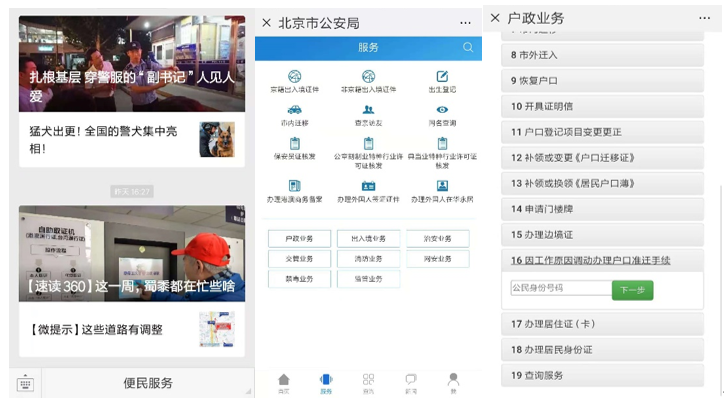This screenshot has width=724, height=407.
Task: Click the 户政业务 category button
Action: coord(299,239)
